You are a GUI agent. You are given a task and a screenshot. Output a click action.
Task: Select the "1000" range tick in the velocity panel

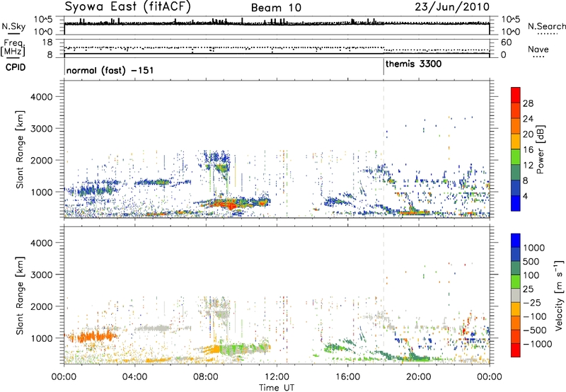coord(41,338)
